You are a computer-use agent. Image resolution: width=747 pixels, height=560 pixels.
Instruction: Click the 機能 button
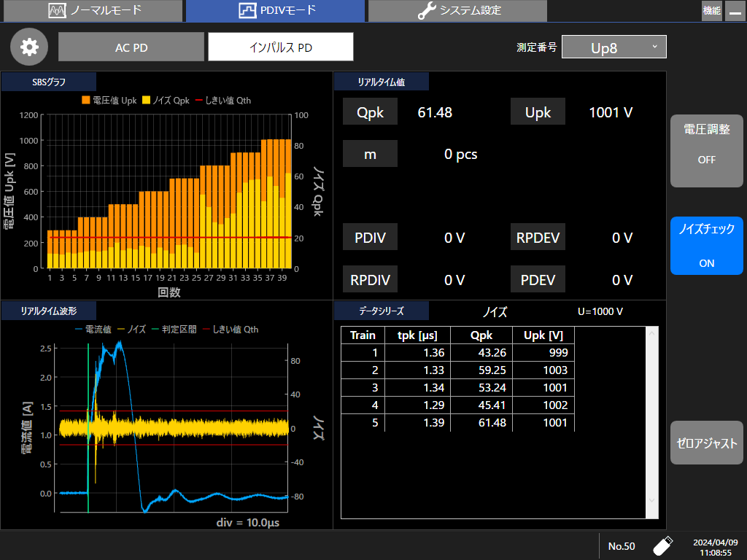711,11
